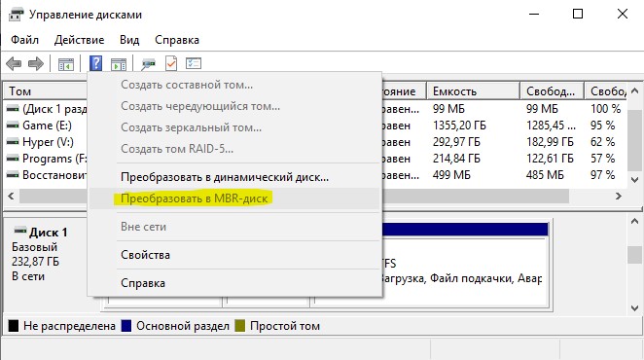This screenshot has width=644, height=360.
Task: Click the blue Основной раздел legend swatch
Action: (126, 326)
